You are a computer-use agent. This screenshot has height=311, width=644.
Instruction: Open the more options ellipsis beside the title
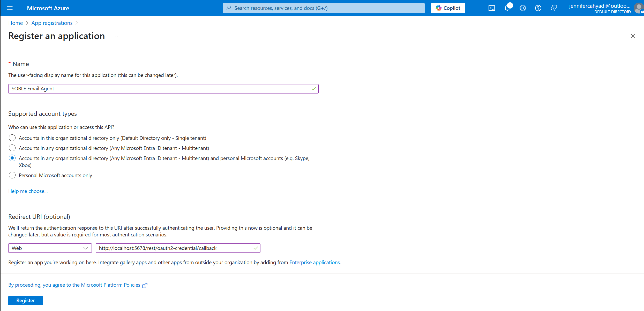(x=117, y=36)
